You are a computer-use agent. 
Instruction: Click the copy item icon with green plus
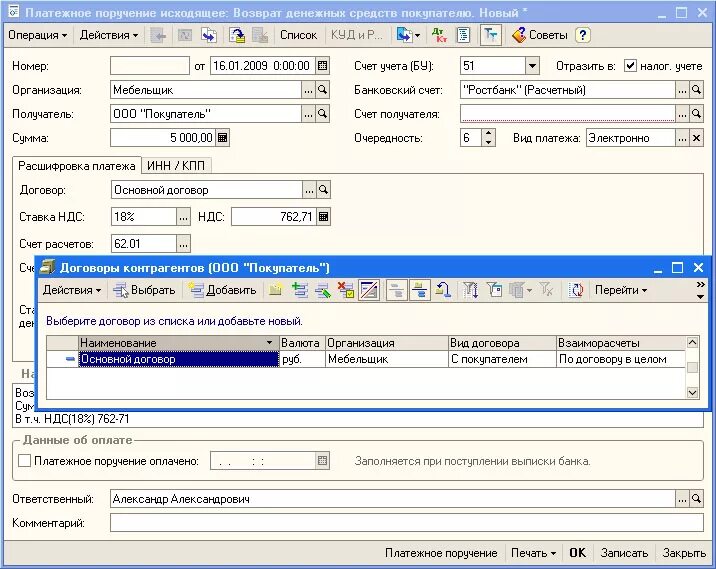(300, 290)
